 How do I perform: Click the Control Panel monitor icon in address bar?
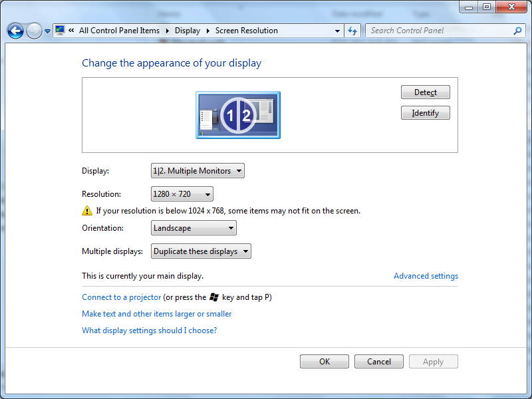click(60, 30)
